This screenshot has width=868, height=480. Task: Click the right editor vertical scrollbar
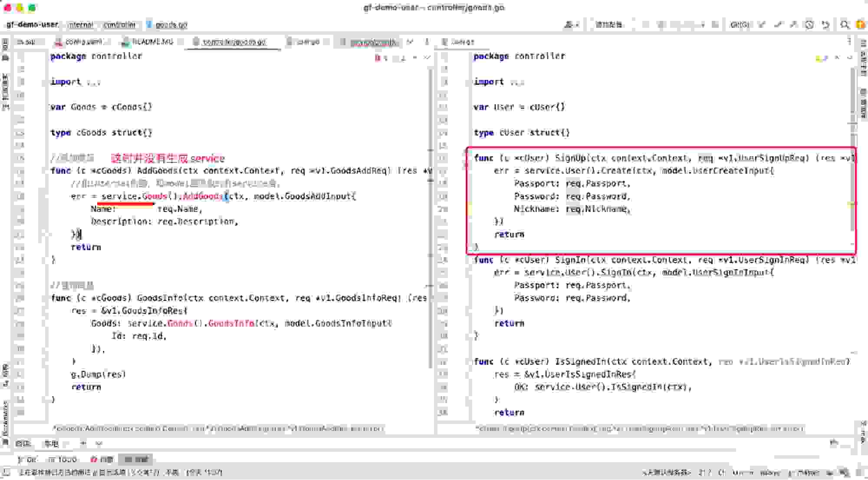click(x=853, y=150)
